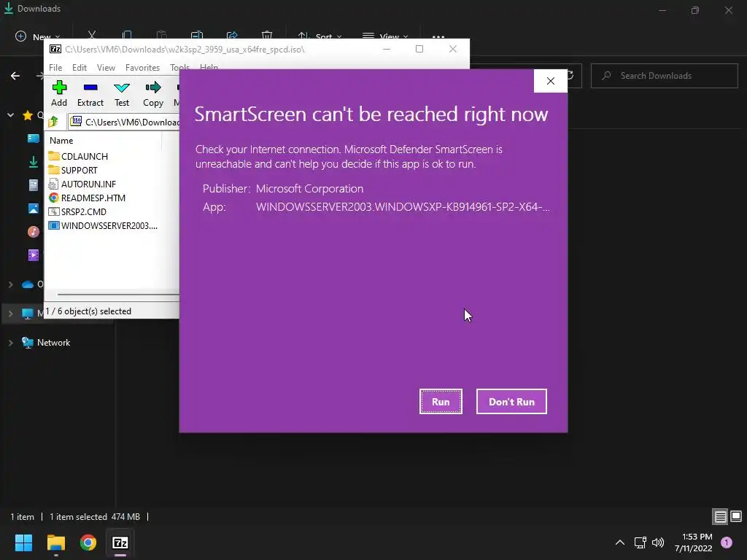
Task: Open the 7-Zip Tools menu
Action: coord(179,68)
